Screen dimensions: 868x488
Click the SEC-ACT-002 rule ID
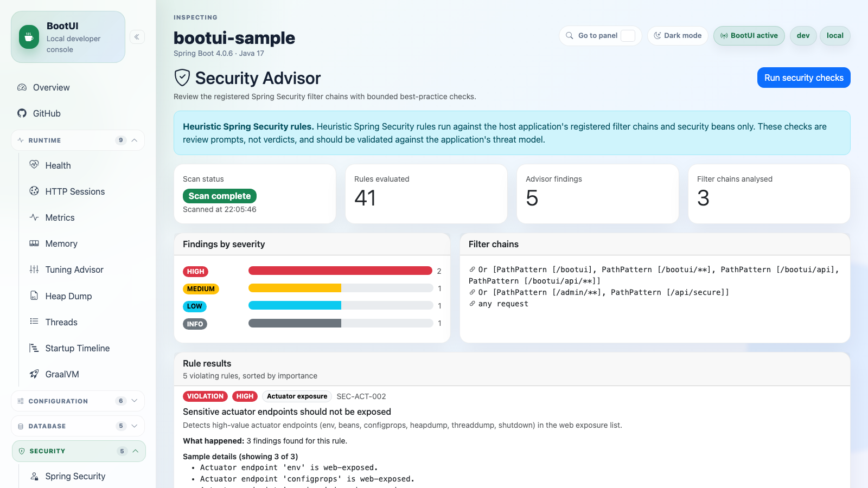(361, 396)
